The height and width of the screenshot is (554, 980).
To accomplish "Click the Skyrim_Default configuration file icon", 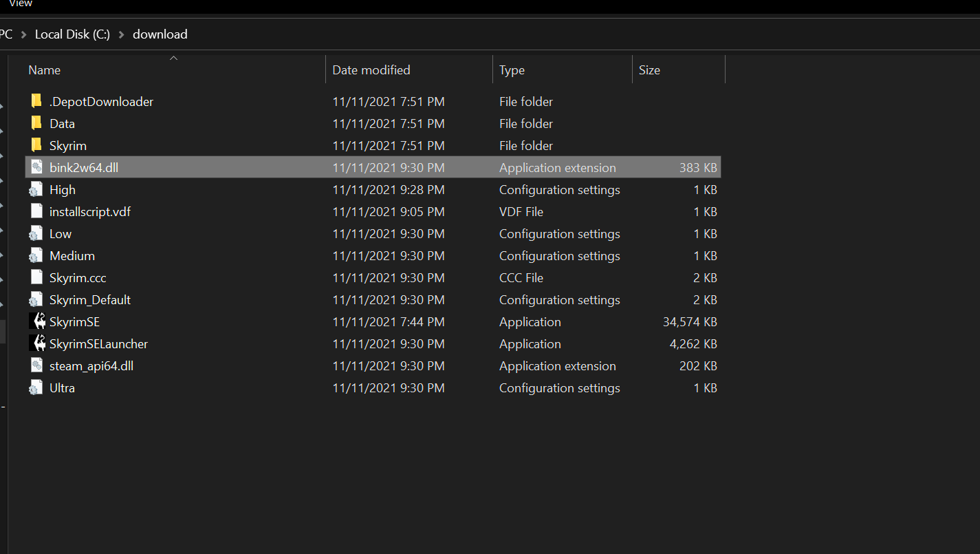I will point(36,300).
